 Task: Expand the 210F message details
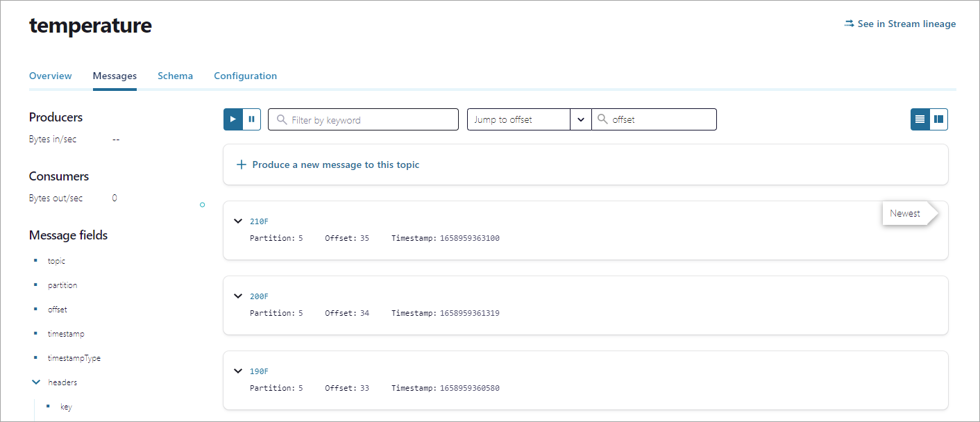238,221
